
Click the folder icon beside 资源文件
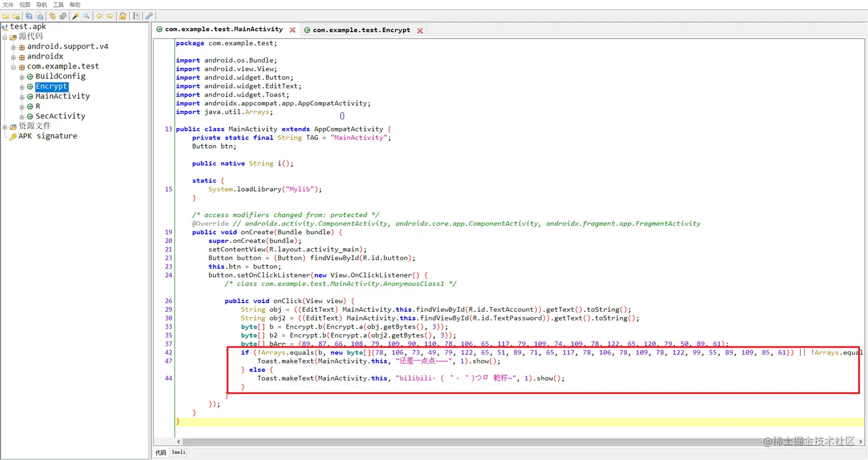pos(13,126)
